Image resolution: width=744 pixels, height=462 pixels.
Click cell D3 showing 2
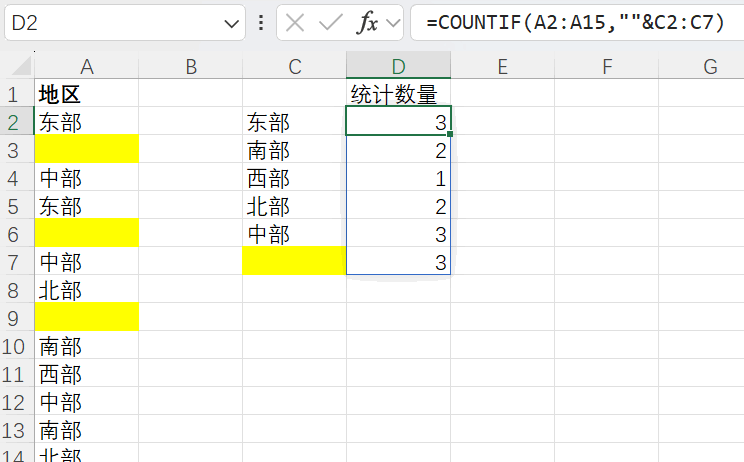click(x=399, y=151)
